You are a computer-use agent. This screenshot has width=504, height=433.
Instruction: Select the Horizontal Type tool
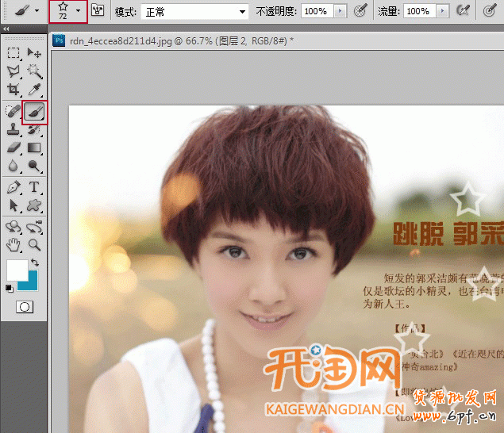coord(35,187)
